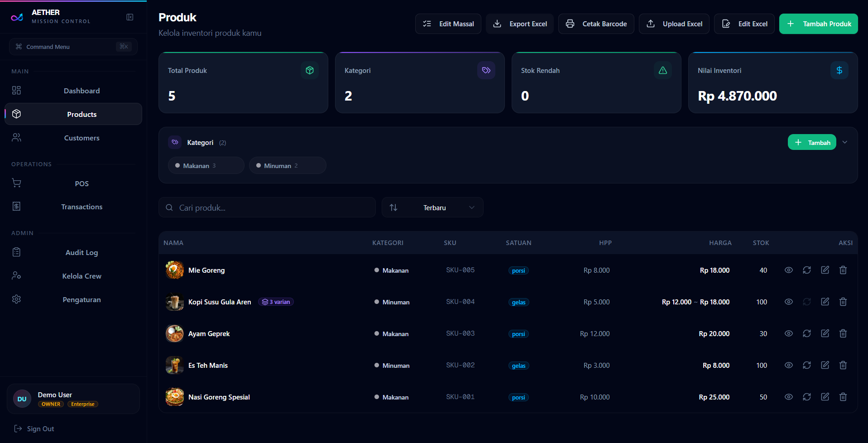Open the Dashboard menu item
The image size is (868, 443).
point(73,91)
